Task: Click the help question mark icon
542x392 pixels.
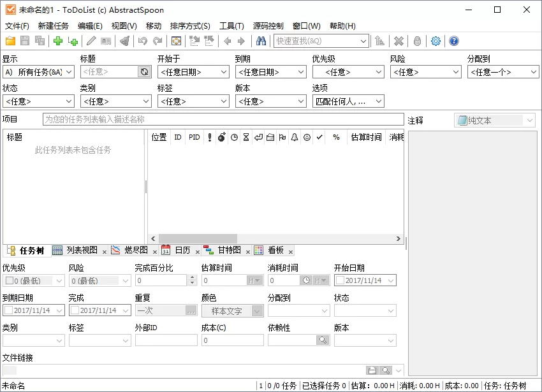Action: (x=453, y=41)
